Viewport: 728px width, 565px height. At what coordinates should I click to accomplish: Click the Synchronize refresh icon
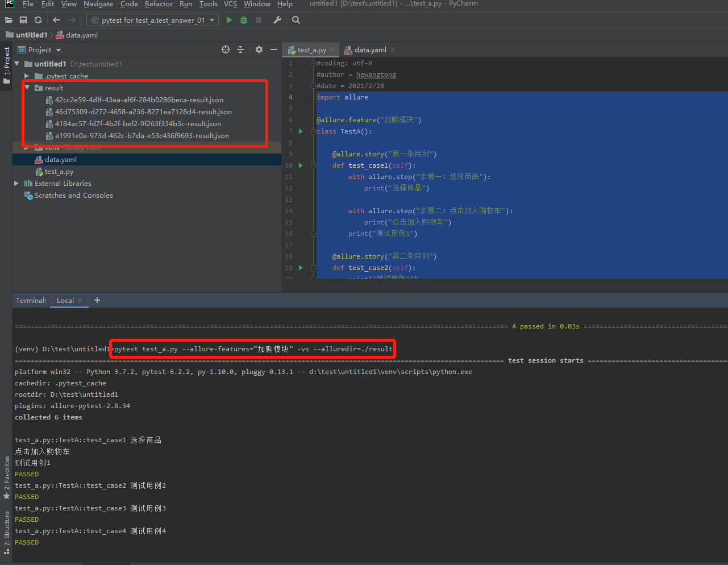pos(38,20)
